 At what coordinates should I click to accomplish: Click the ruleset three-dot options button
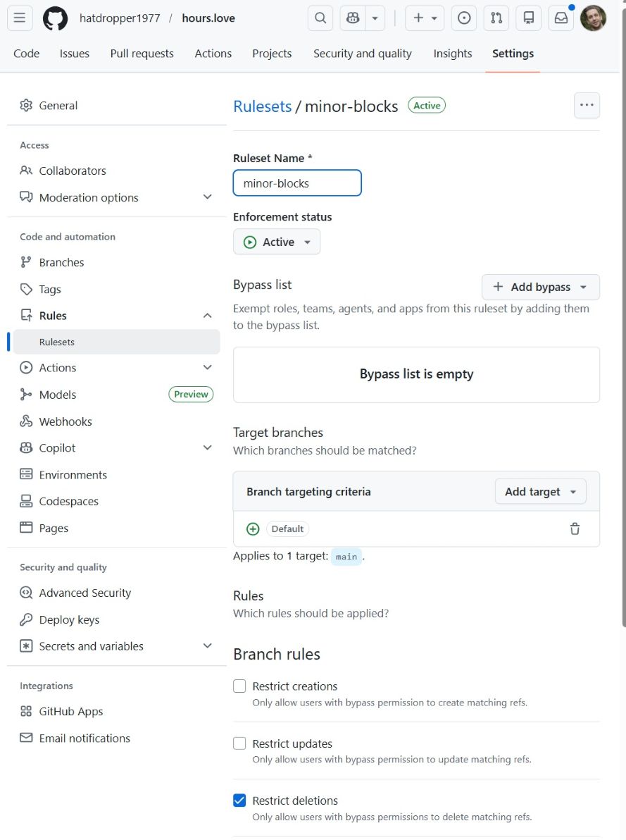587,105
